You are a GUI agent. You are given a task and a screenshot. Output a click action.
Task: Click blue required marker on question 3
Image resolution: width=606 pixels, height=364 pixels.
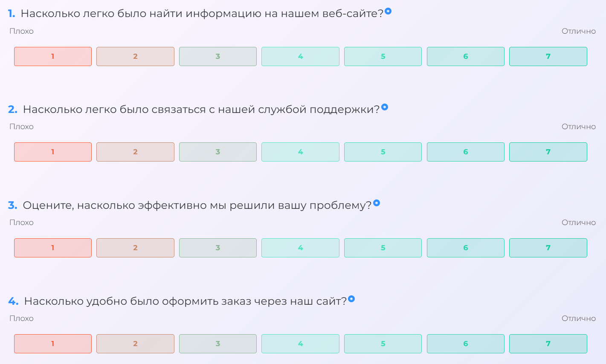[x=377, y=203]
